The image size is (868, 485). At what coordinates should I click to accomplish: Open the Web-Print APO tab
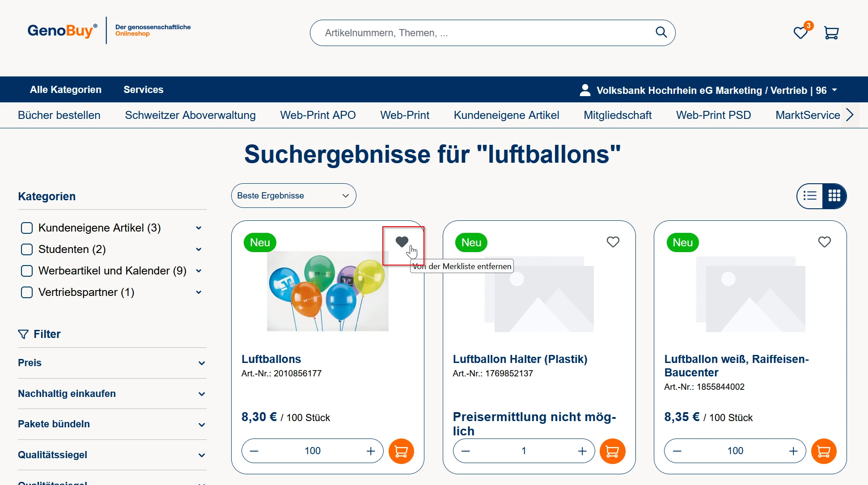pyautogui.click(x=318, y=115)
